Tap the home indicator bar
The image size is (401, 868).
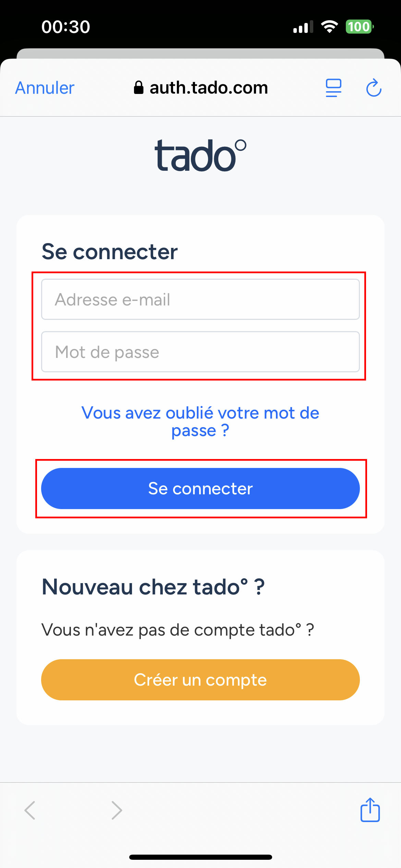(200, 857)
